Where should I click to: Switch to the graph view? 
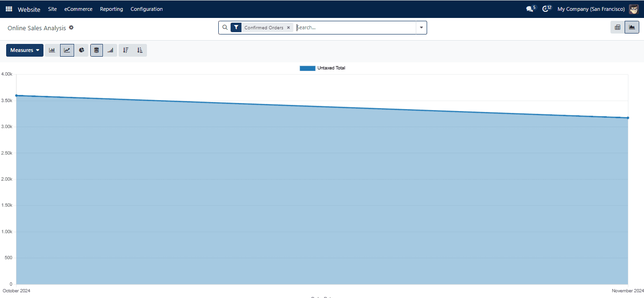coord(632,27)
